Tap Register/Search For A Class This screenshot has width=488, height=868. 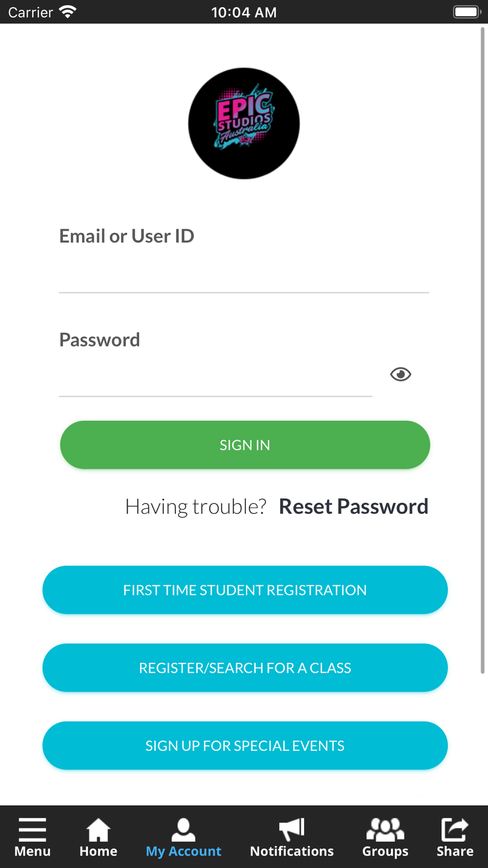coord(245,667)
